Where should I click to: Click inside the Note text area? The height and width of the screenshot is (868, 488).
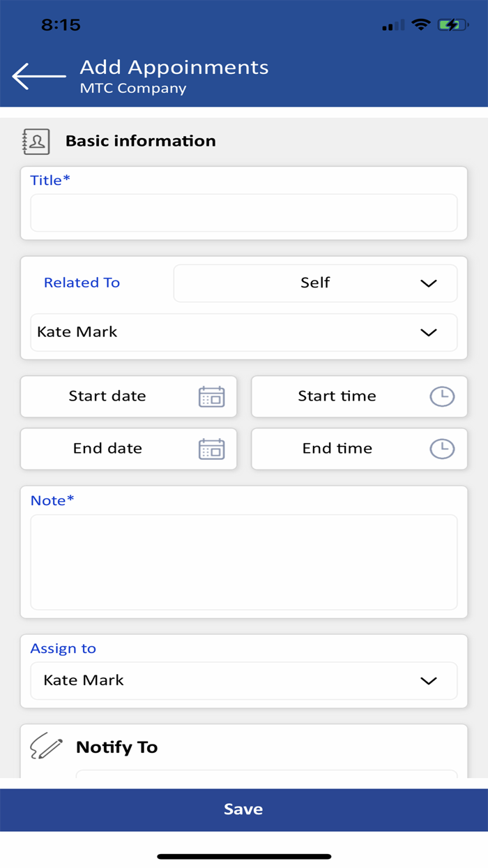pyautogui.click(x=244, y=562)
